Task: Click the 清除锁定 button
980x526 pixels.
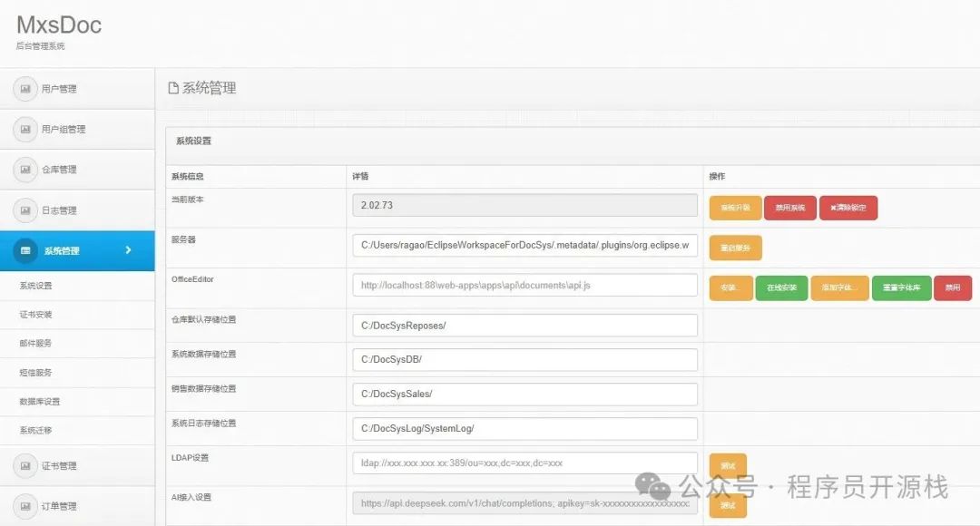Action: click(x=848, y=208)
